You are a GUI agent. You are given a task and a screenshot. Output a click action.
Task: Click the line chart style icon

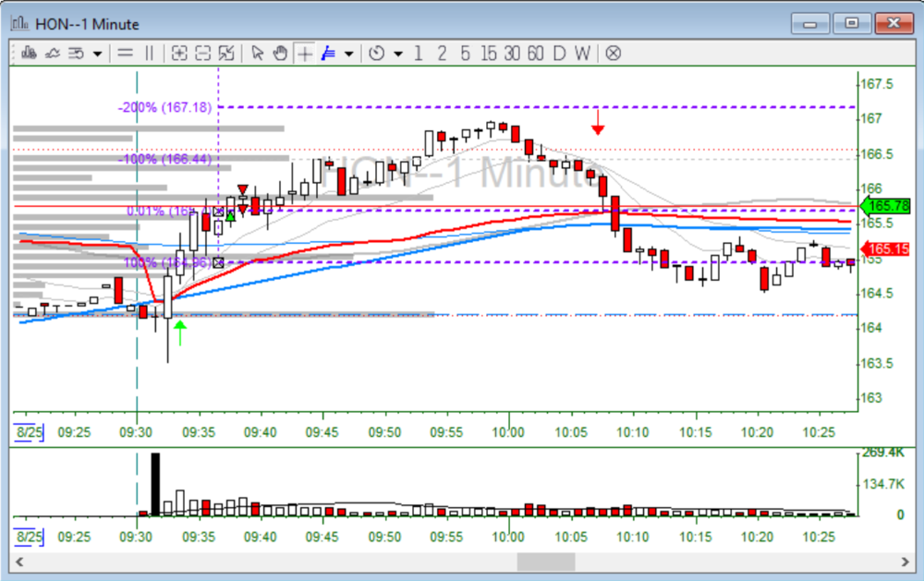click(52, 53)
